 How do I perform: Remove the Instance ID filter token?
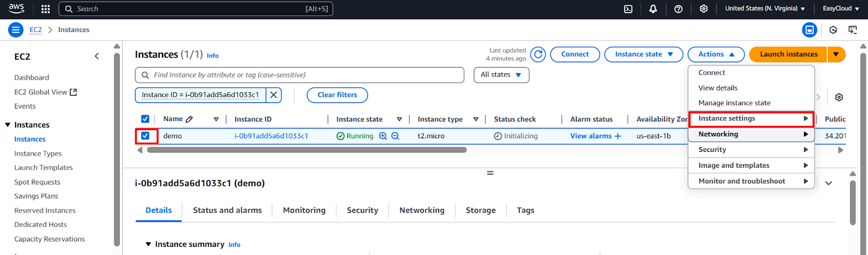pos(274,95)
